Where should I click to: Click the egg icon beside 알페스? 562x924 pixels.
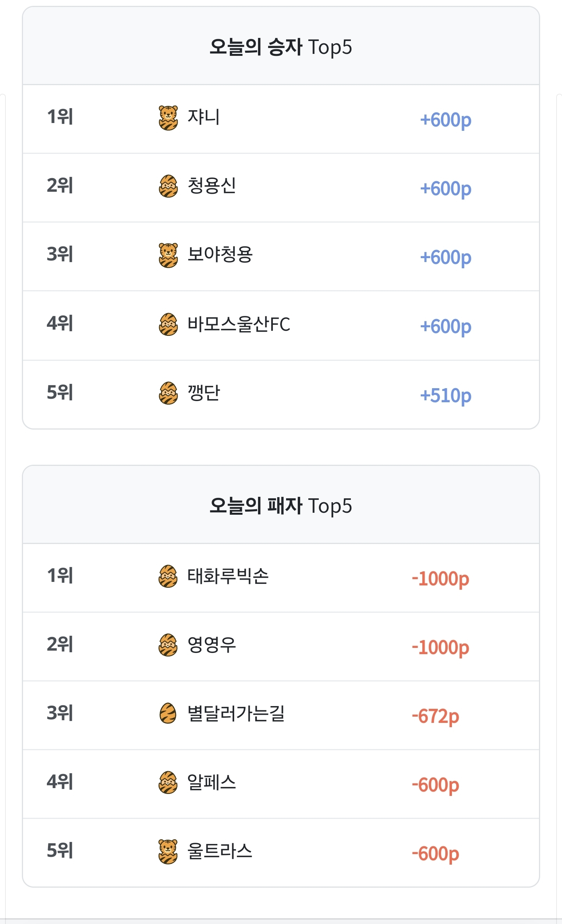(x=168, y=782)
